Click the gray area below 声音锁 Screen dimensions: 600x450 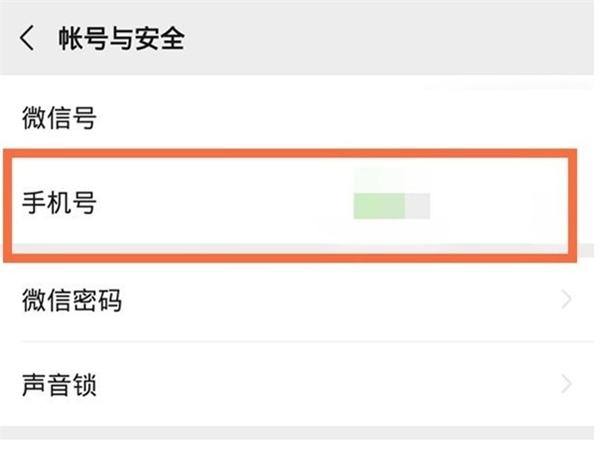click(x=300, y=438)
